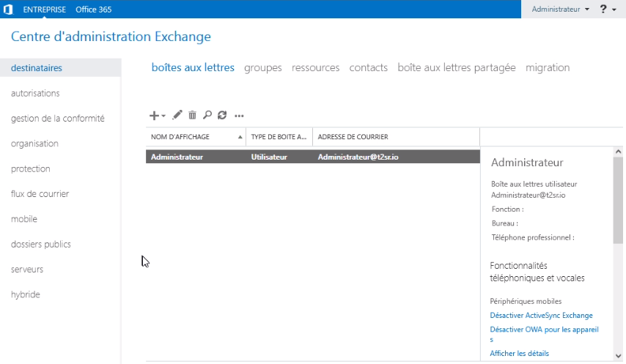Open the help question mark menu
Screen dimensions: 626x364
point(603,9)
